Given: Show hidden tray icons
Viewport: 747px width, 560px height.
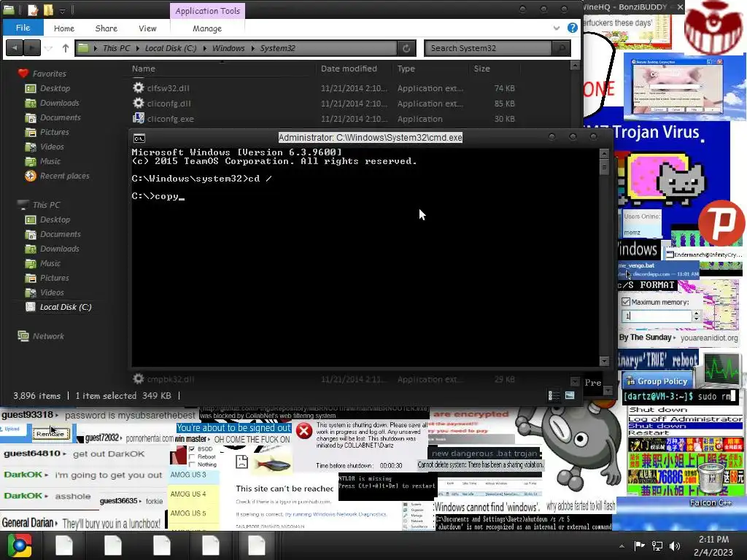Looking at the screenshot, I should tap(622, 546).
